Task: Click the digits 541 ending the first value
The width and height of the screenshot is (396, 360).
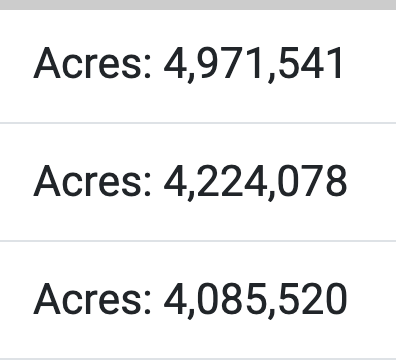Action: 310,63
